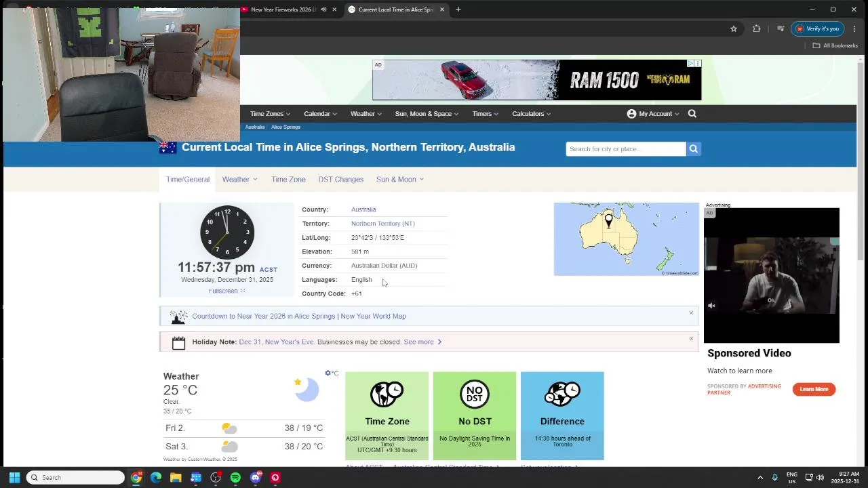Expand the Sun & Moon tab

399,180
